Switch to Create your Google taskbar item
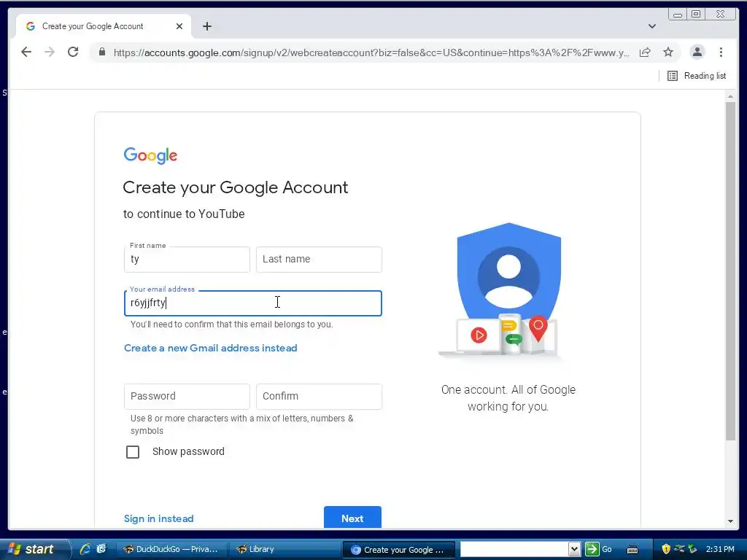The width and height of the screenshot is (747, 560). (399, 550)
